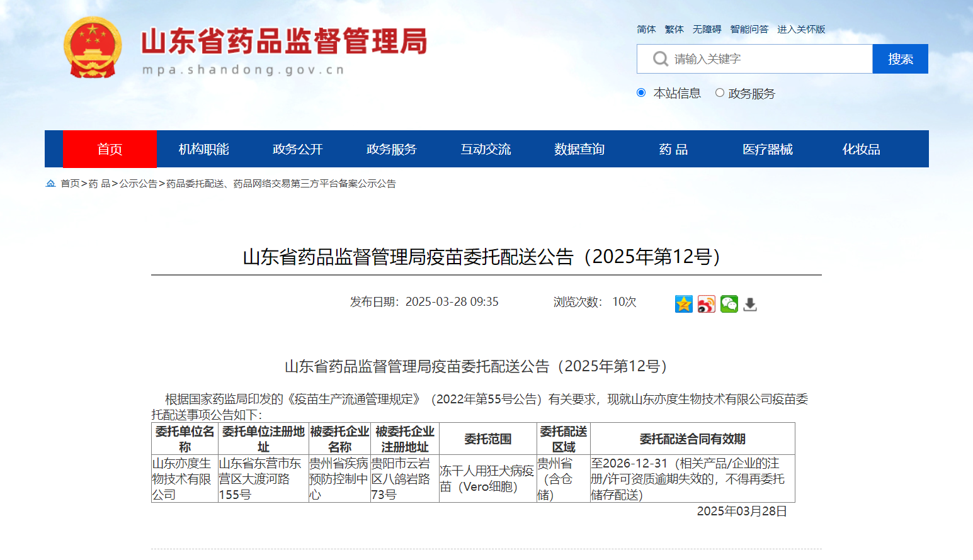Click the blue 搜索 button

[900, 59]
